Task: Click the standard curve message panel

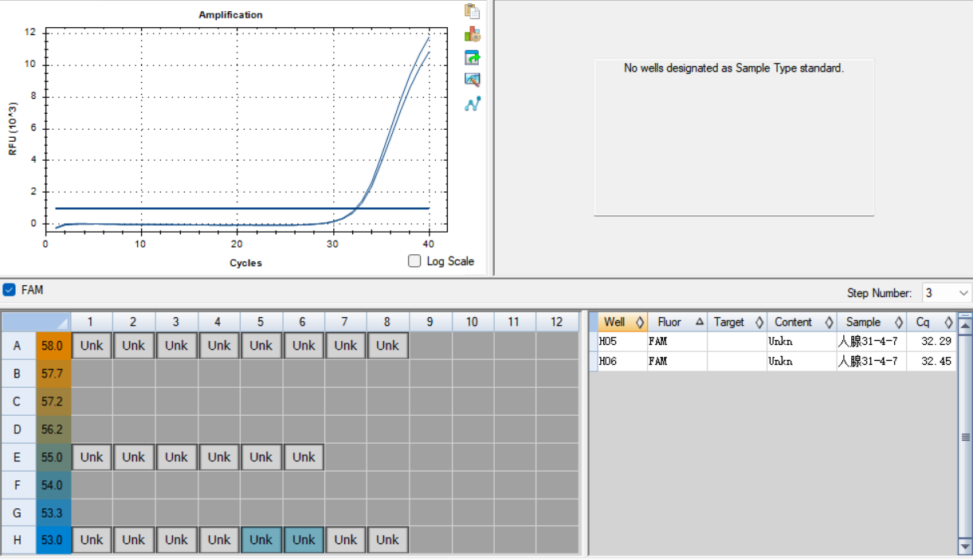Action: pyautogui.click(x=734, y=137)
